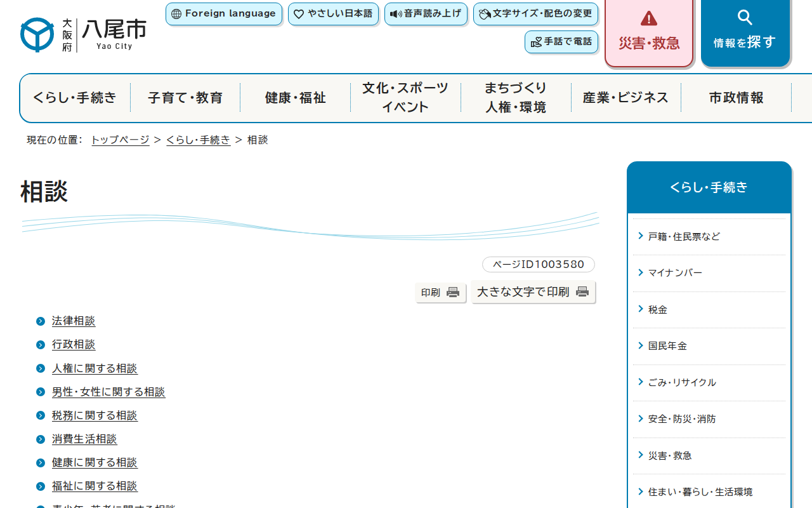Screen dimensions: 812x508
Task: Click the bullet icon beside 行政相談
Action: 41,345
